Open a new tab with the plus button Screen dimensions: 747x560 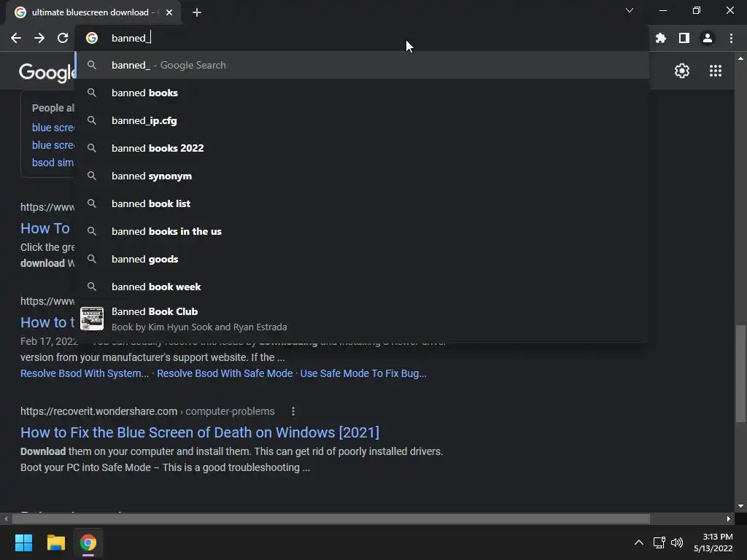tap(197, 12)
